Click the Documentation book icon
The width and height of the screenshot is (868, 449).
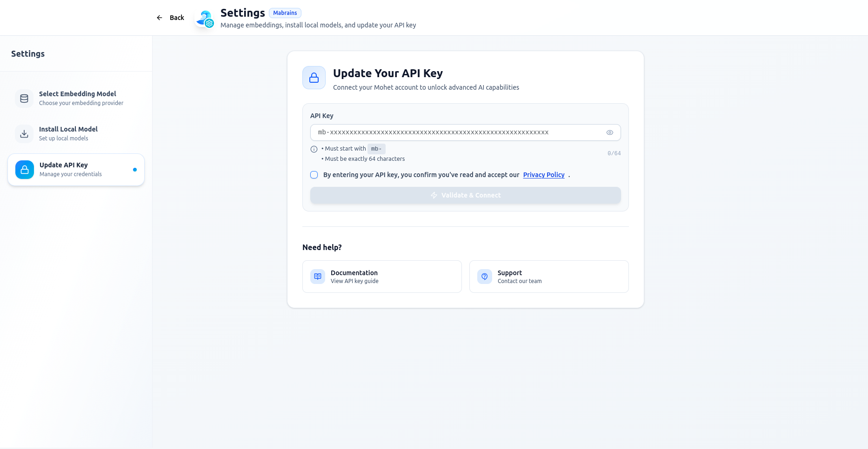tap(317, 276)
